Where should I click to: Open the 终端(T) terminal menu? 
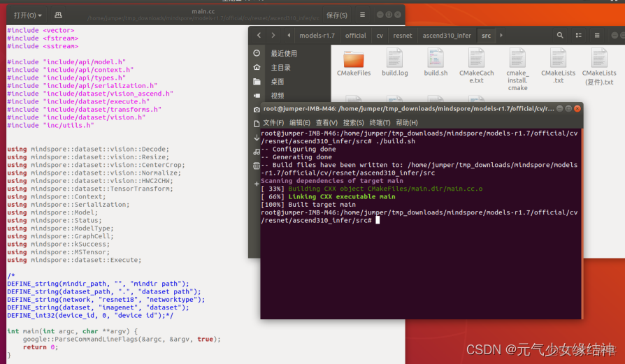tap(380, 123)
